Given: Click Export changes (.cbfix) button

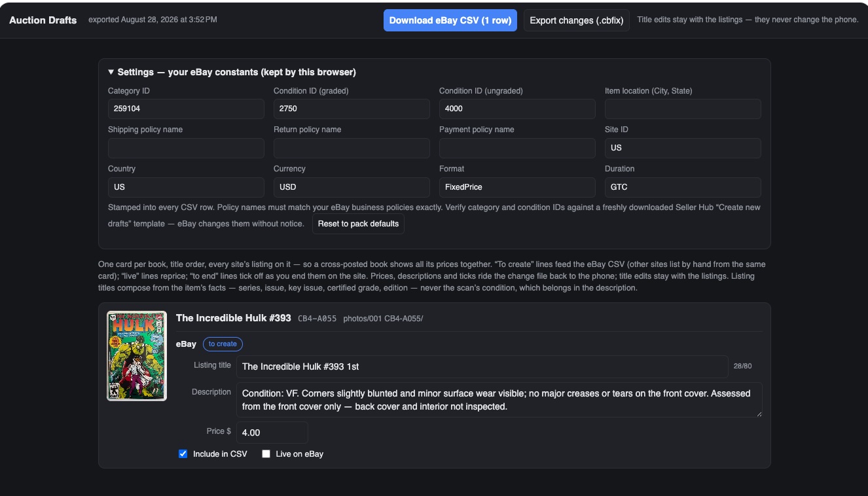Looking at the screenshot, I should 577,20.
